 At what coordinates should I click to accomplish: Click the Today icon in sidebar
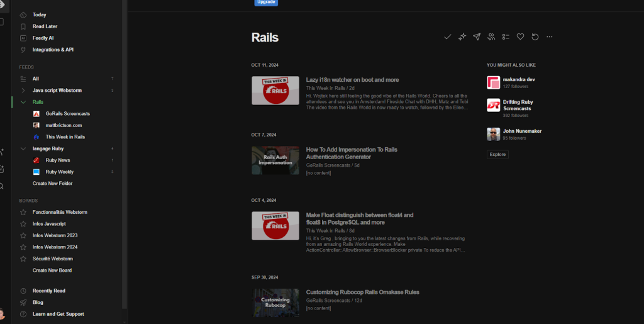pyautogui.click(x=23, y=14)
